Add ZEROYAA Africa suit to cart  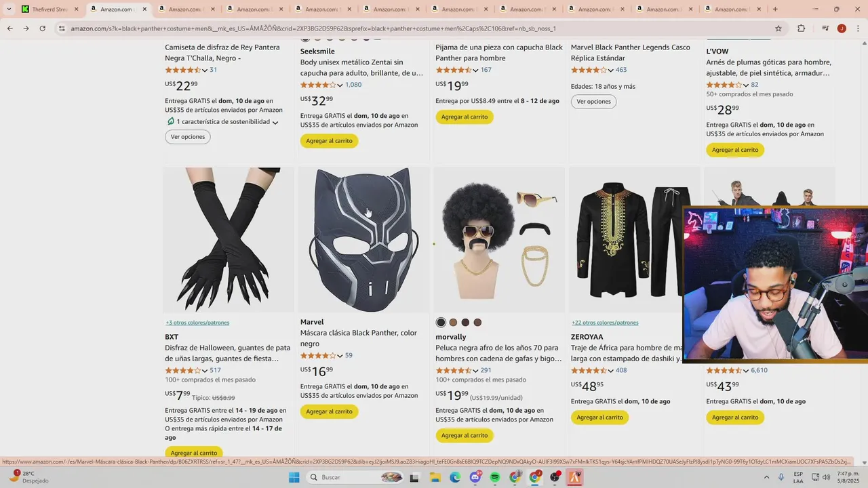599,418
